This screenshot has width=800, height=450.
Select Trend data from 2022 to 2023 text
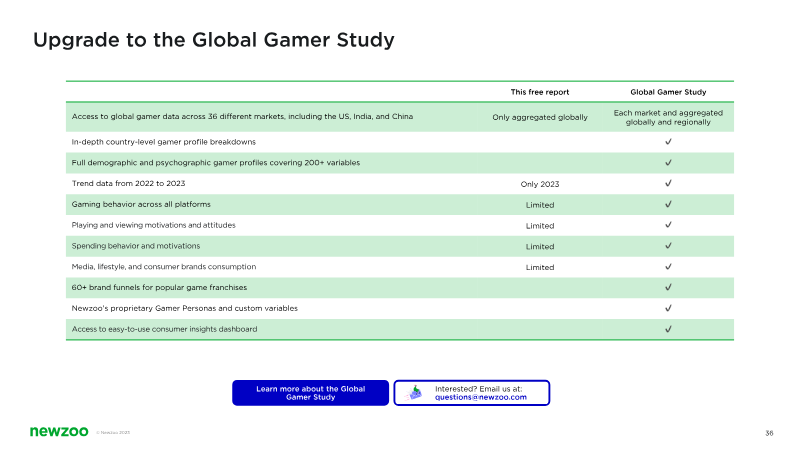[x=129, y=183]
